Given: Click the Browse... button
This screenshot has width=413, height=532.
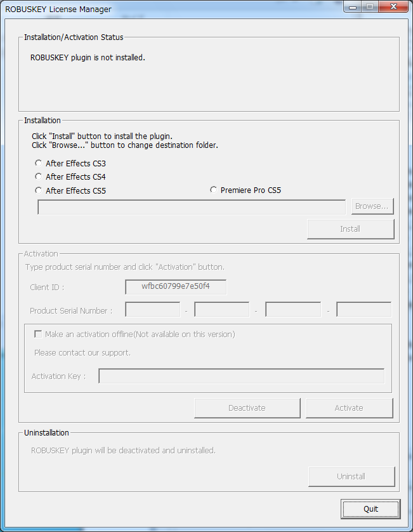Looking at the screenshot, I should (372, 206).
